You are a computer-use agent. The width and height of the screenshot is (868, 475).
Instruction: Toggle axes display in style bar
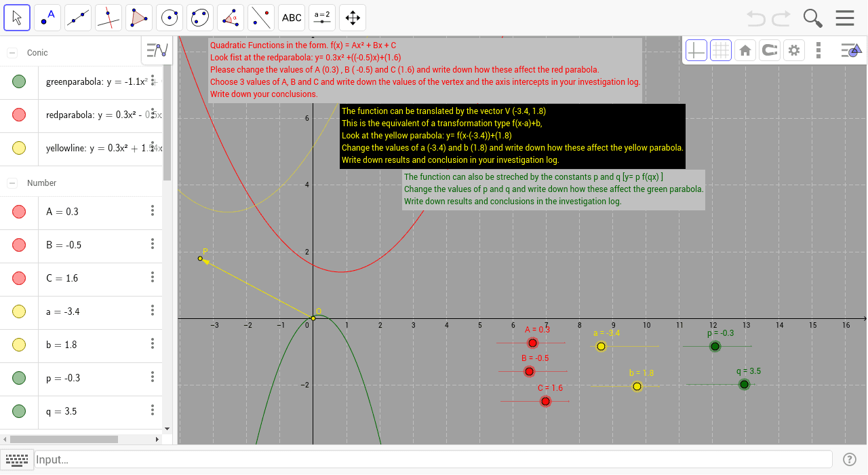pos(696,50)
